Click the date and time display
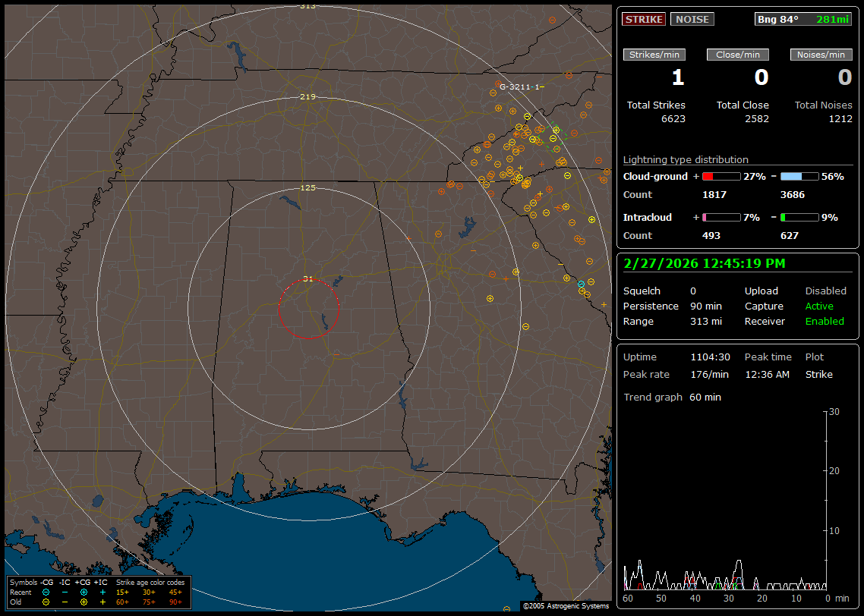Viewport: 864px width, 616px height. [x=704, y=264]
